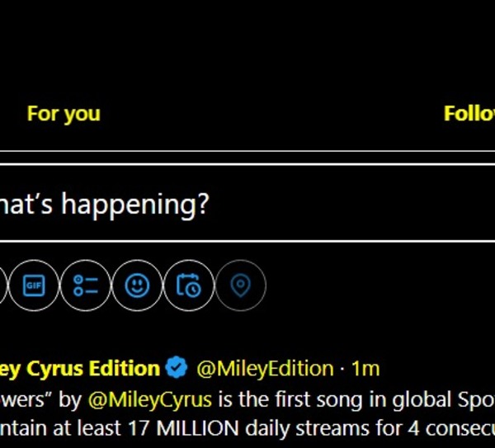
Task: Click the empty header area above For you
Action: click(247, 41)
